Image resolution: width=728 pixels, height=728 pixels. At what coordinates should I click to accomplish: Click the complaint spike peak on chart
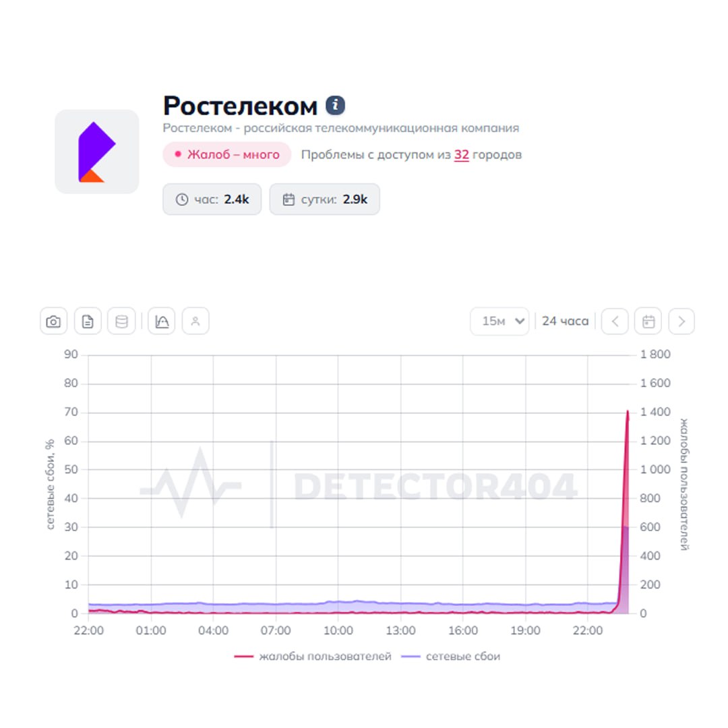(628, 411)
